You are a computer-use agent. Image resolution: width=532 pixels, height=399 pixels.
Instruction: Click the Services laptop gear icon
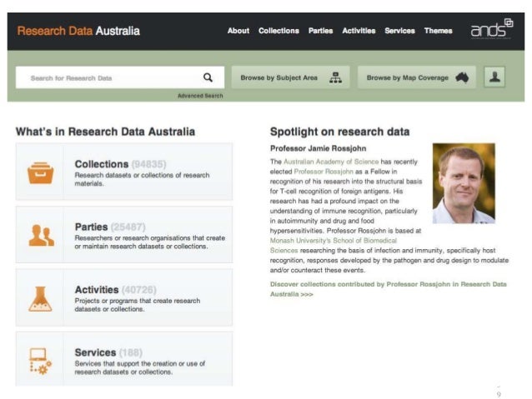point(40,362)
